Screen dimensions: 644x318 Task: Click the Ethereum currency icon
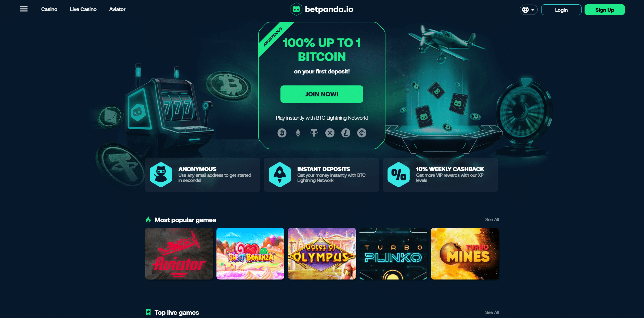click(x=298, y=133)
